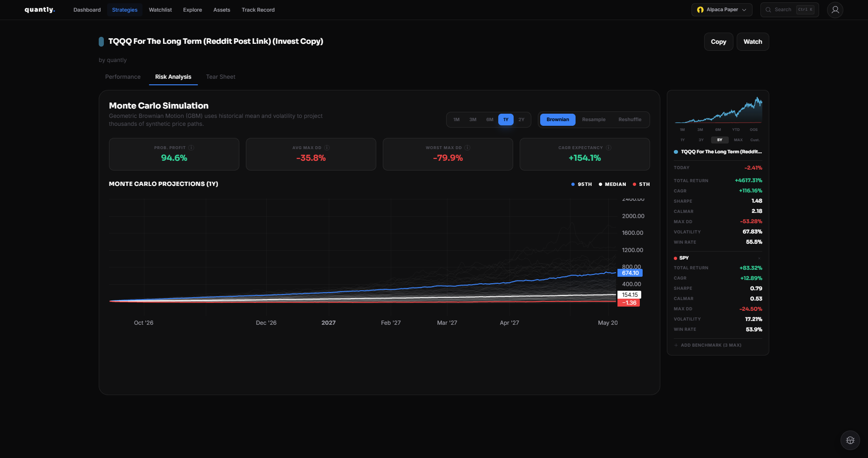
Task: Click the search magnifier icon
Action: click(768, 10)
